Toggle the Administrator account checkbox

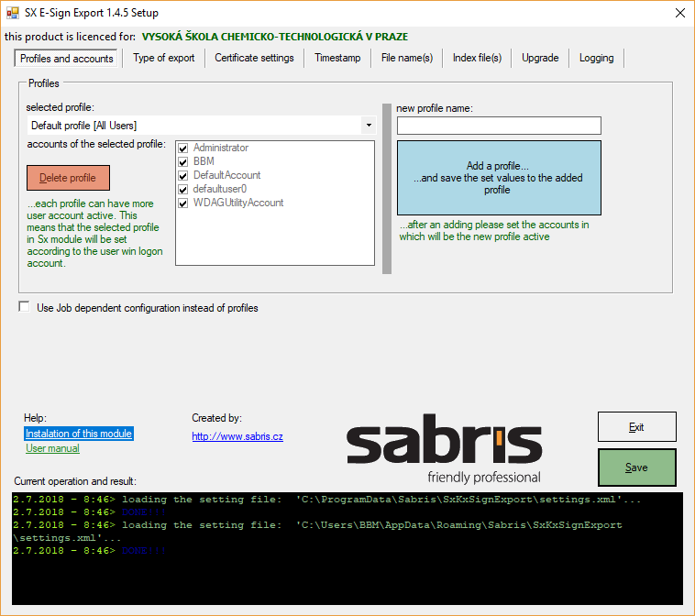pyautogui.click(x=183, y=148)
